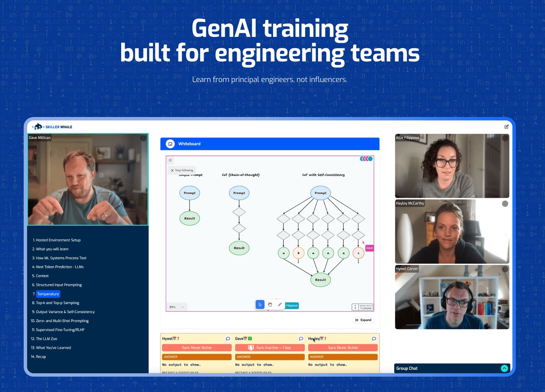Toggle the circle on Hywel Carver's video
545x392 pixels.
point(505,269)
